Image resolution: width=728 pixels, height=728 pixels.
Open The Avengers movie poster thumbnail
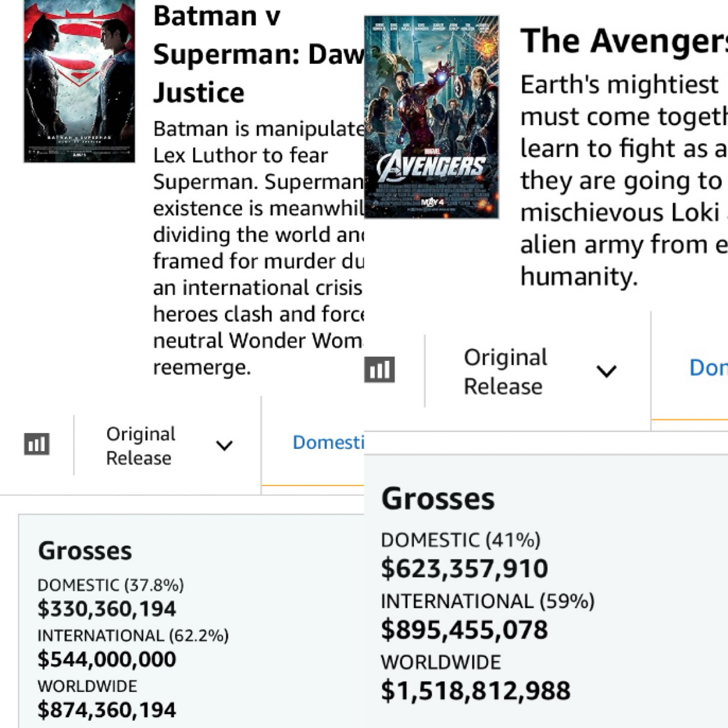point(431,117)
